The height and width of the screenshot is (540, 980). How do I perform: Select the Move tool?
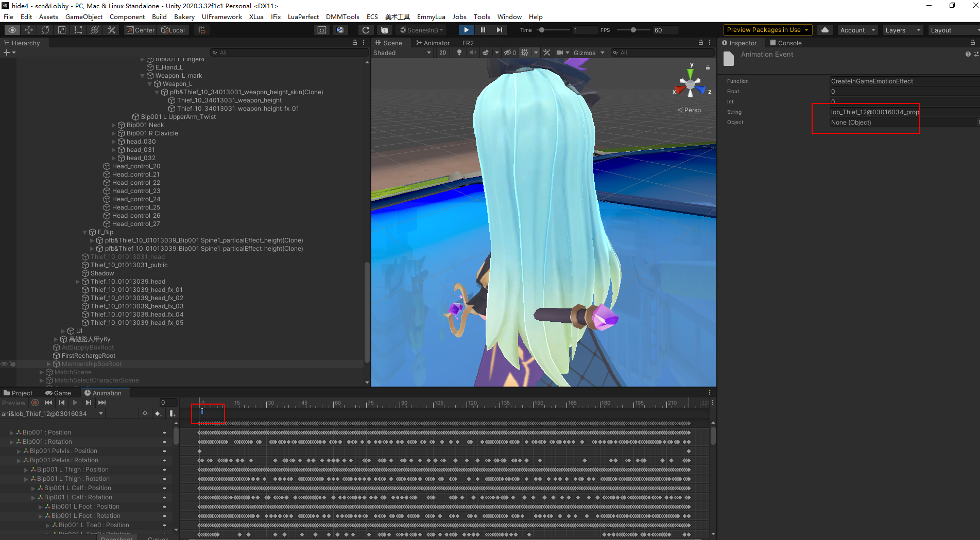coord(29,30)
